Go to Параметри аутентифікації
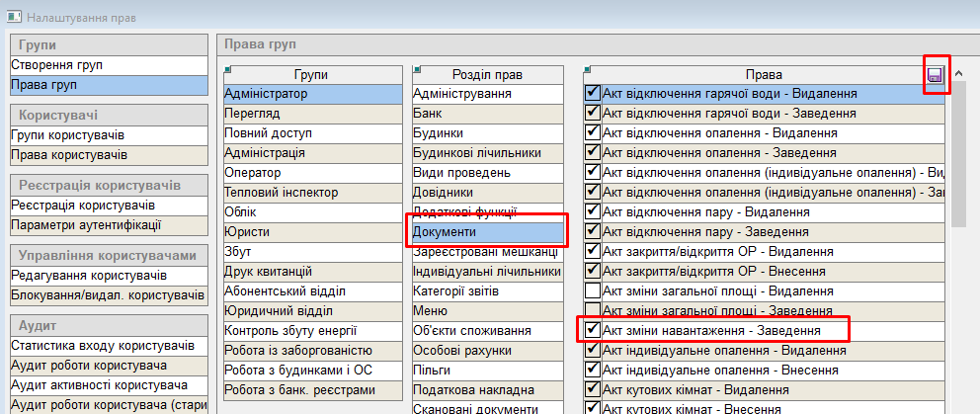 tap(86, 225)
